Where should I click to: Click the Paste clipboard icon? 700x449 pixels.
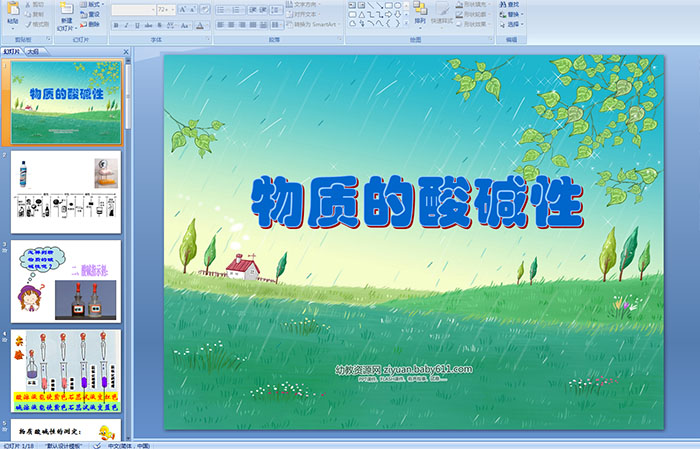(13, 8)
